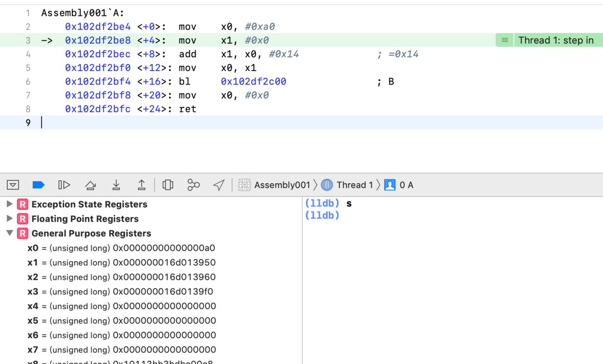Hide the debug area toggle icon
The height and width of the screenshot is (364, 603).
click(x=13, y=185)
